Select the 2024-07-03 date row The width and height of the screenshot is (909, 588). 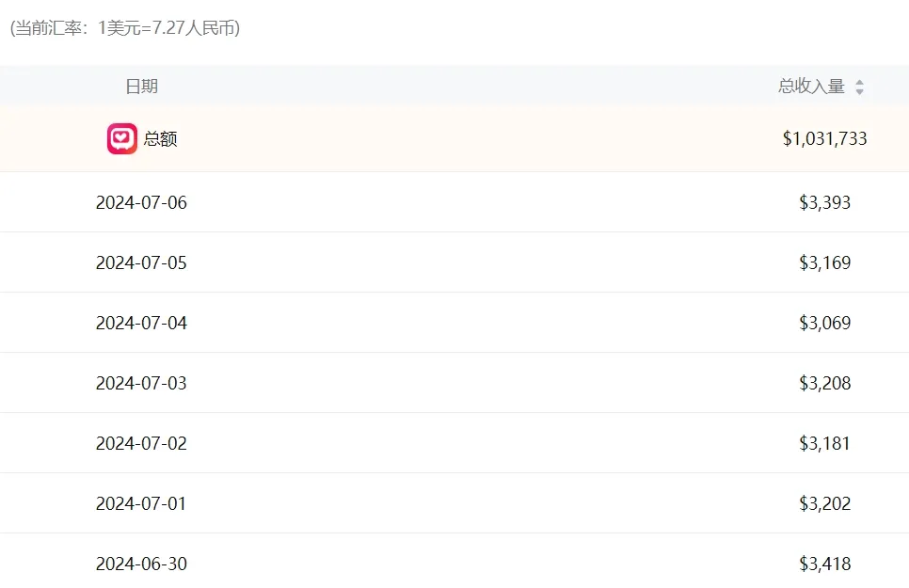point(141,383)
